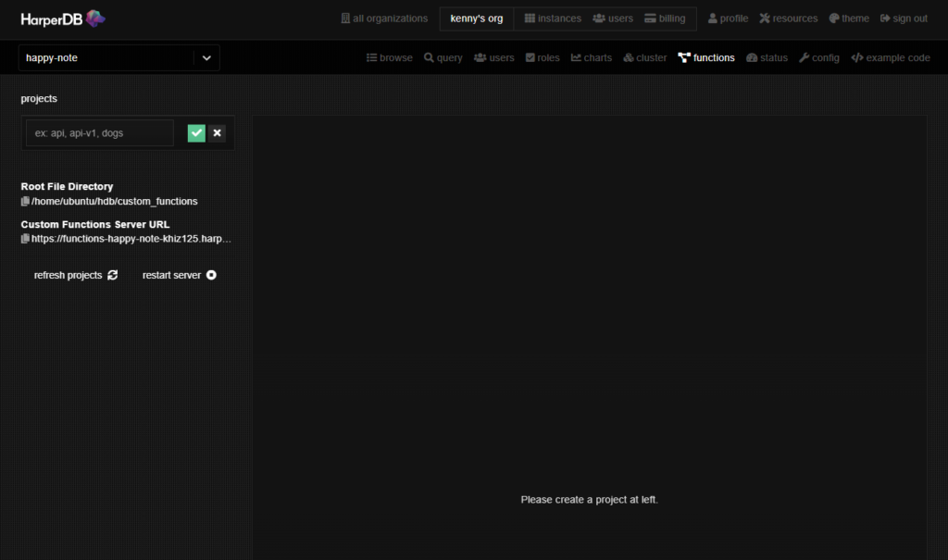
Task: Cancel new project with X button
Action: tap(217, 133)
